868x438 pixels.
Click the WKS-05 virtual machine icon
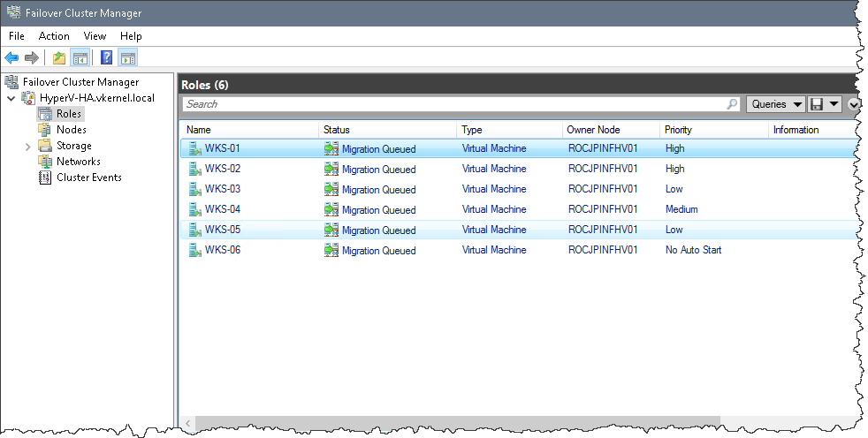coord(194,230)
